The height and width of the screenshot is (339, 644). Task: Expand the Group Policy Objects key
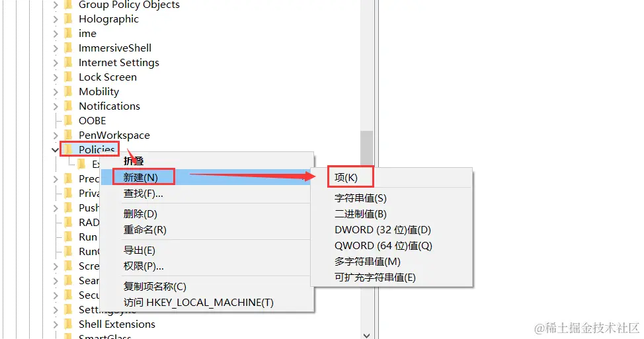[56, 5]
